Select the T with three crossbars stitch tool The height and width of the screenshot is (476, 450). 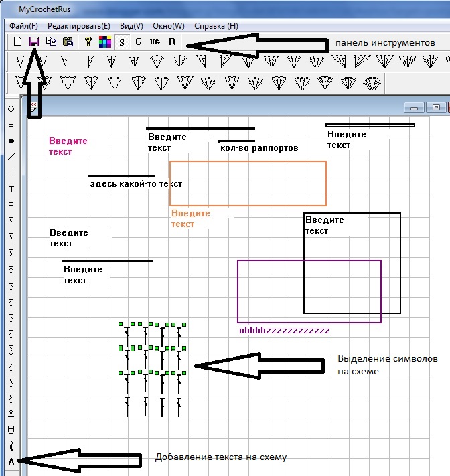point(11,237)
